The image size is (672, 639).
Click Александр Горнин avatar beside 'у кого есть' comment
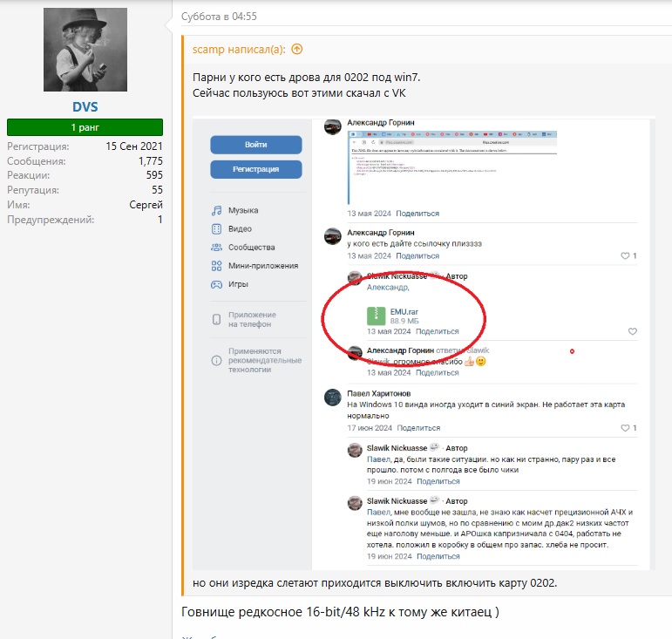tap(333, 236)
